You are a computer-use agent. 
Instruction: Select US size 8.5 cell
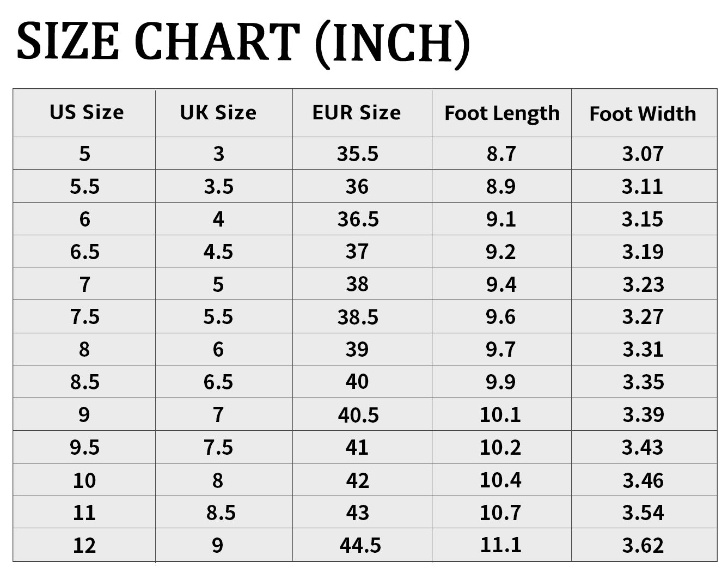click(x=85, y=382)
